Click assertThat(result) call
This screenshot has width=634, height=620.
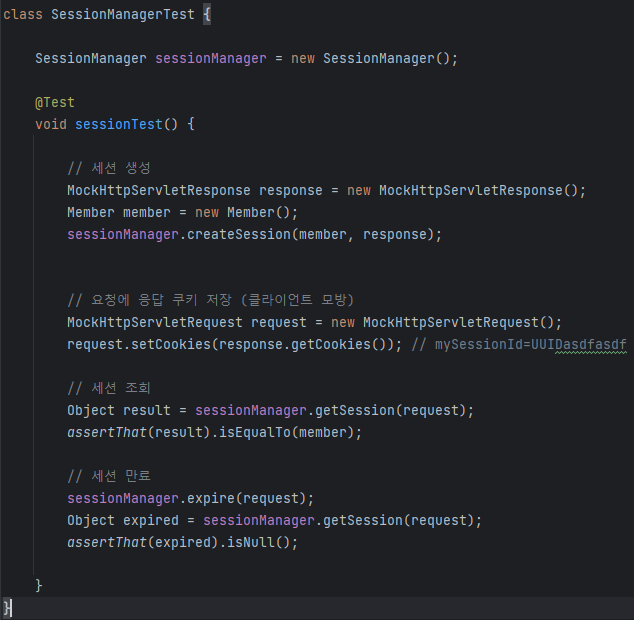[138, 432]
